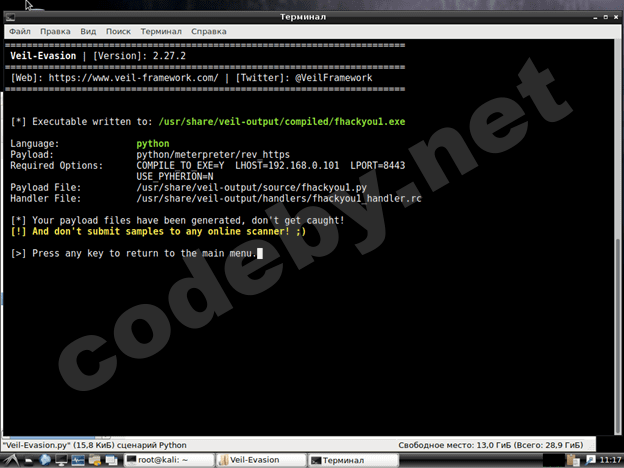Viewport: 624px width, 468px height.
Task: Click the show desktop windows icon
Action: [x=111, y=460]
